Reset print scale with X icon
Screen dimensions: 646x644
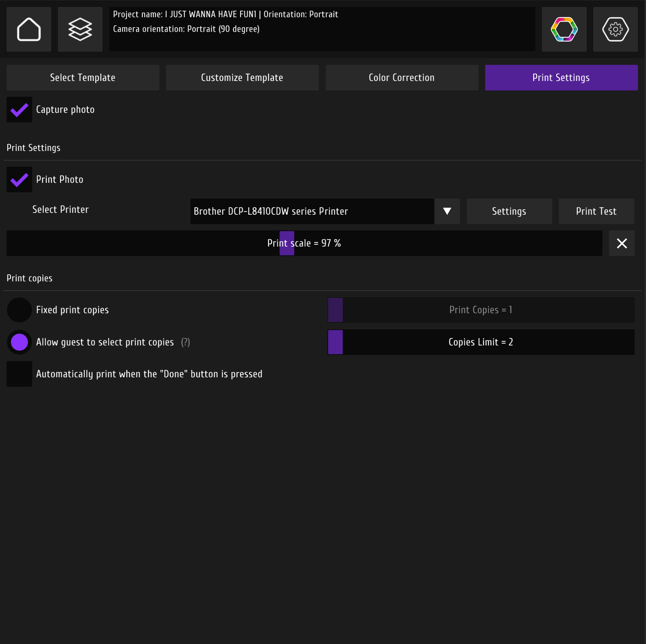(x=621, y=243)
